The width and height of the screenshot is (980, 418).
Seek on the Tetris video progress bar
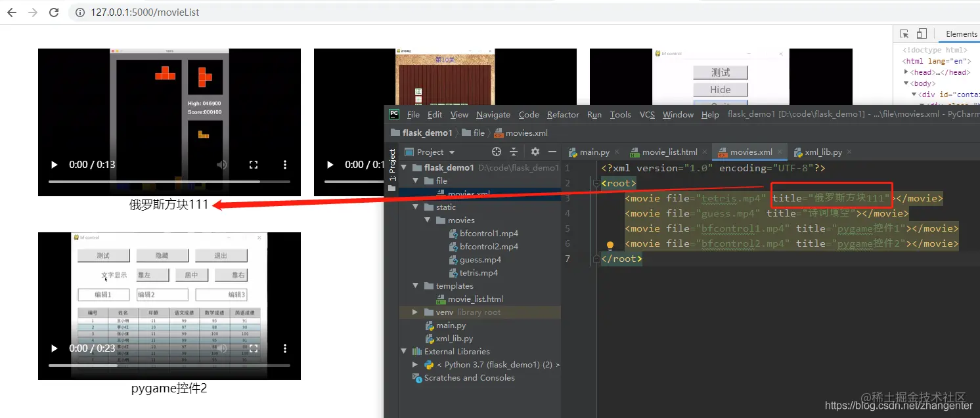pos(169,181)
